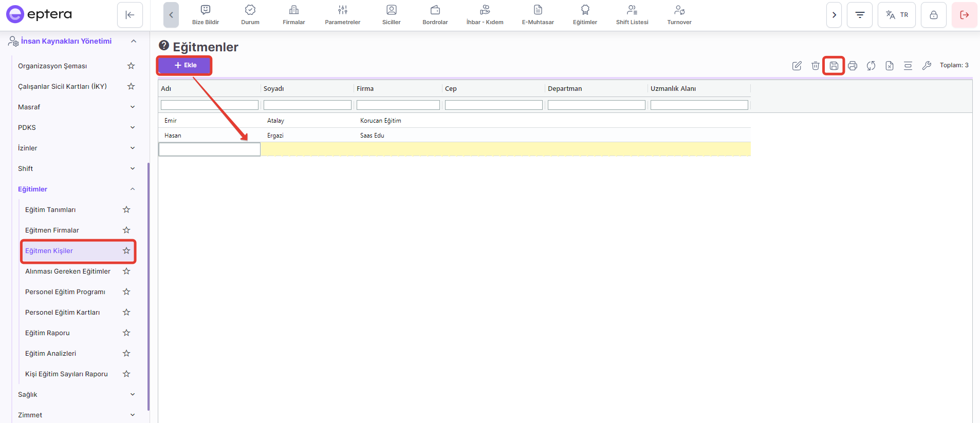Toggle the star next to Organizasyon Şeması

coord(131,66)
